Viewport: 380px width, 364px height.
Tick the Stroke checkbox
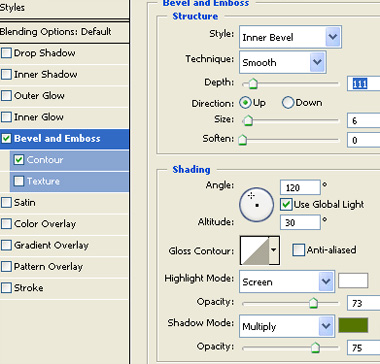click(x=6, y=288)
